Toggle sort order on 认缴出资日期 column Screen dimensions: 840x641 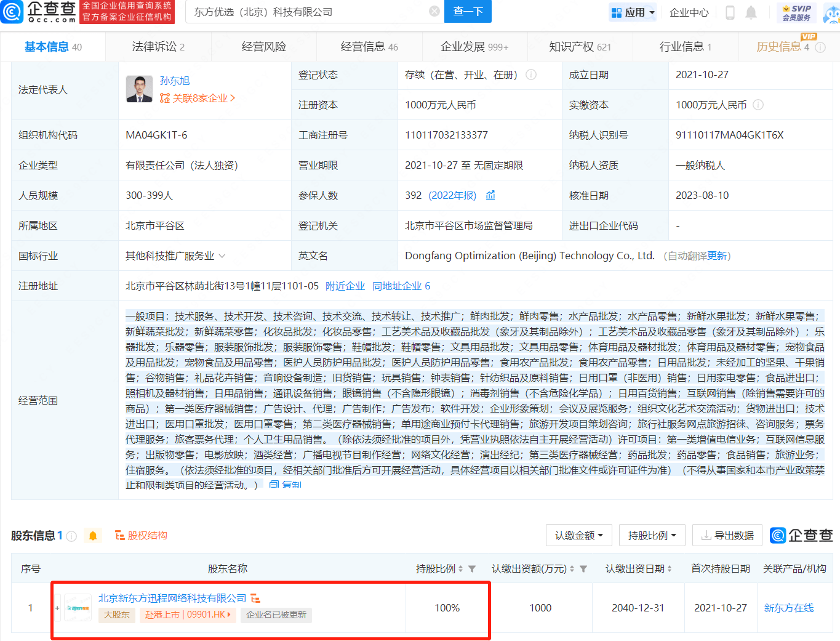(x=670, y=569)
